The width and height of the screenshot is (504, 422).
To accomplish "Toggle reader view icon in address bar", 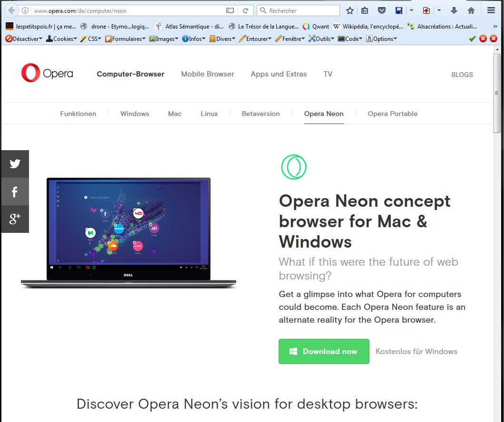I will [x=230, y=10].
